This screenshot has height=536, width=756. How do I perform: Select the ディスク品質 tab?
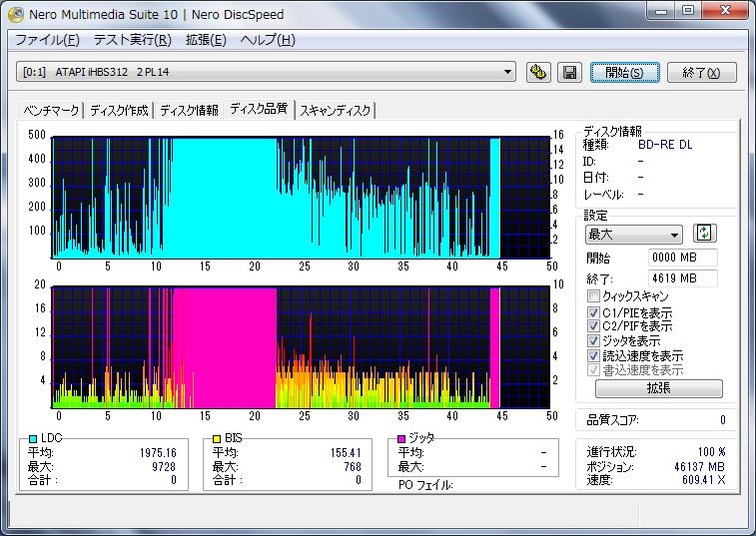tap(259, 109)
